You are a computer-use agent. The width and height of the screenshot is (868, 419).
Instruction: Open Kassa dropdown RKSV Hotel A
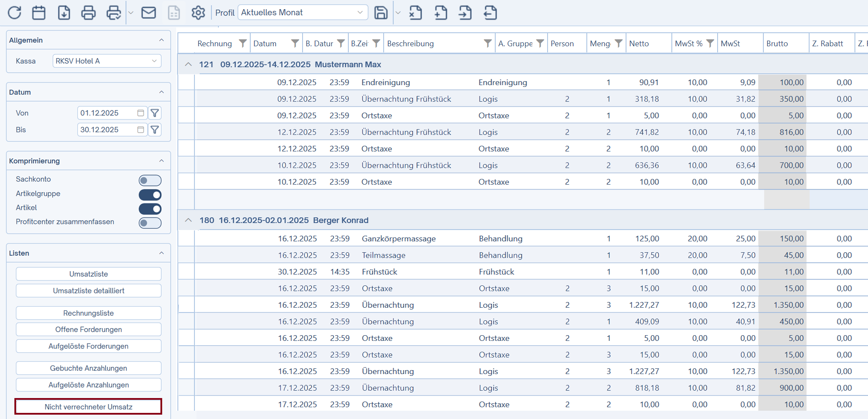click(107, 61)
